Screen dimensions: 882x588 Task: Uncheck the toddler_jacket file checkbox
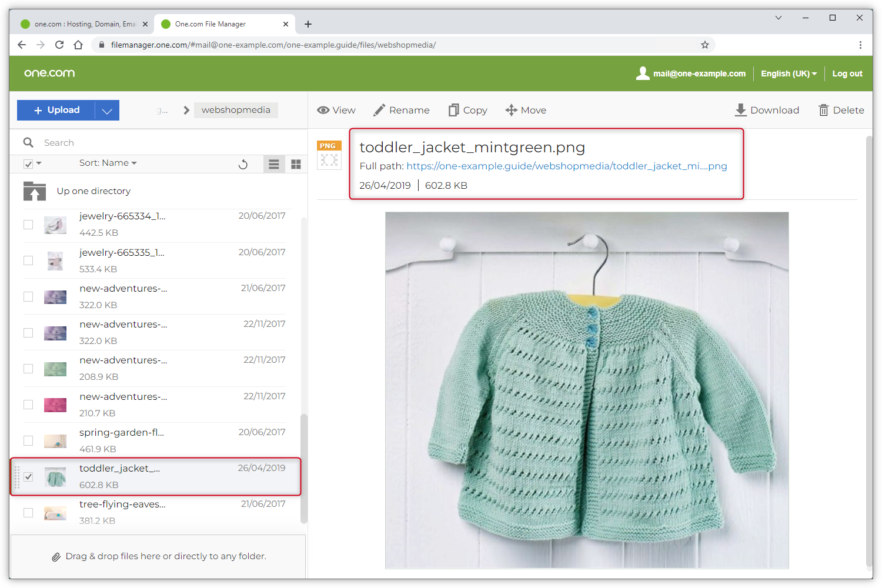[x=28, y=476]
